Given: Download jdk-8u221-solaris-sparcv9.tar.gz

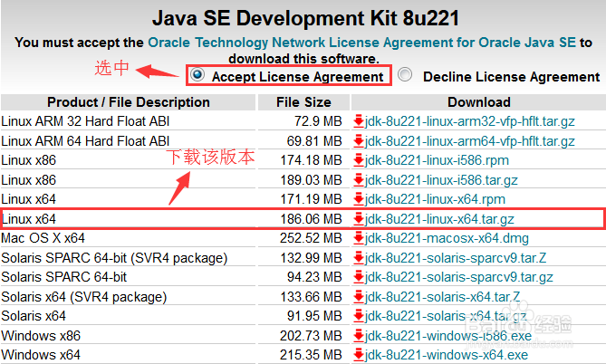Looking at the screenshot, I should coord(458,277).
